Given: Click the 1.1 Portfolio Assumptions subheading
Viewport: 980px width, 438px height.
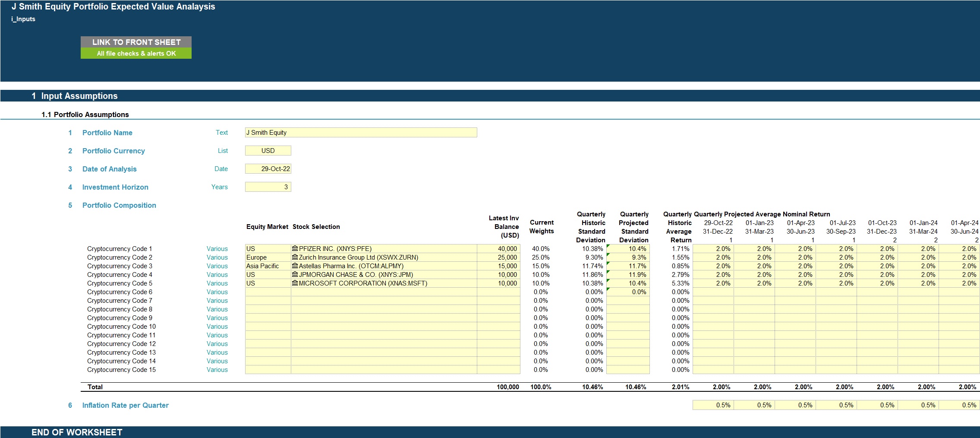Looking at the screenshot, I should coord(85,114).
